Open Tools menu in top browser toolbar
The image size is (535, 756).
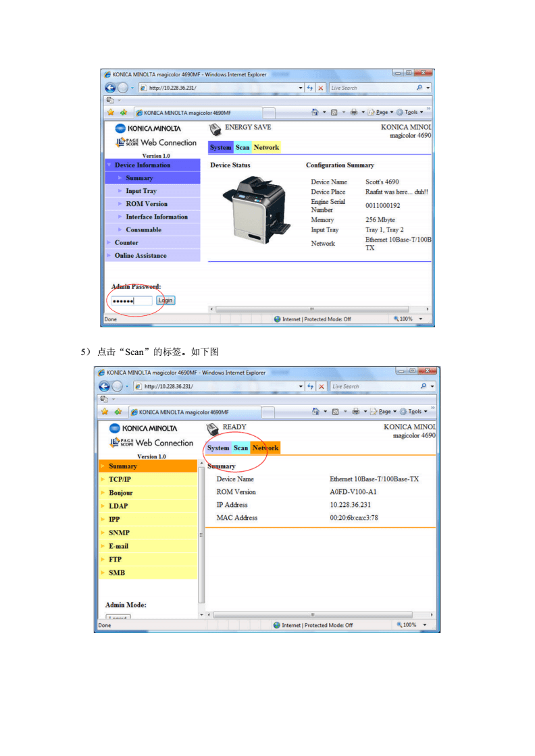pos(411,112)
